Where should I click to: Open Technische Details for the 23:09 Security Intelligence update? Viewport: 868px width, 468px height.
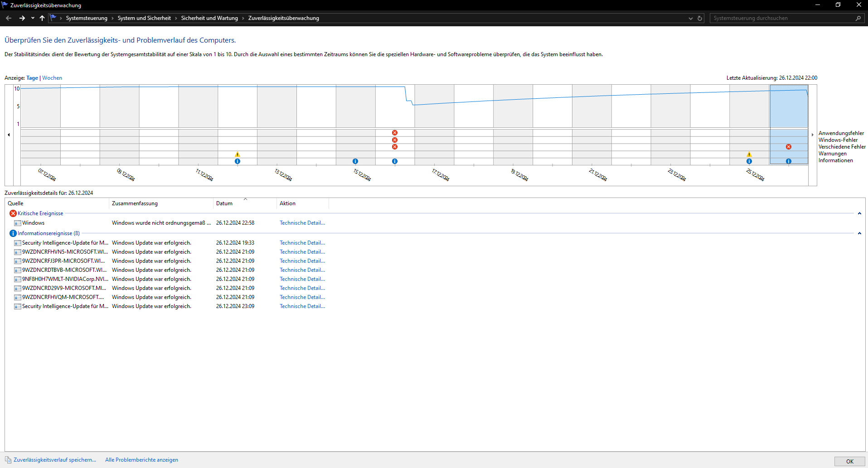coord(302,306)
